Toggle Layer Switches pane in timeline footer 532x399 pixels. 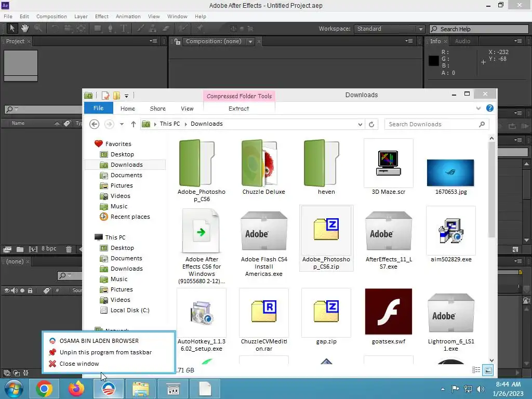pos(7,373)
